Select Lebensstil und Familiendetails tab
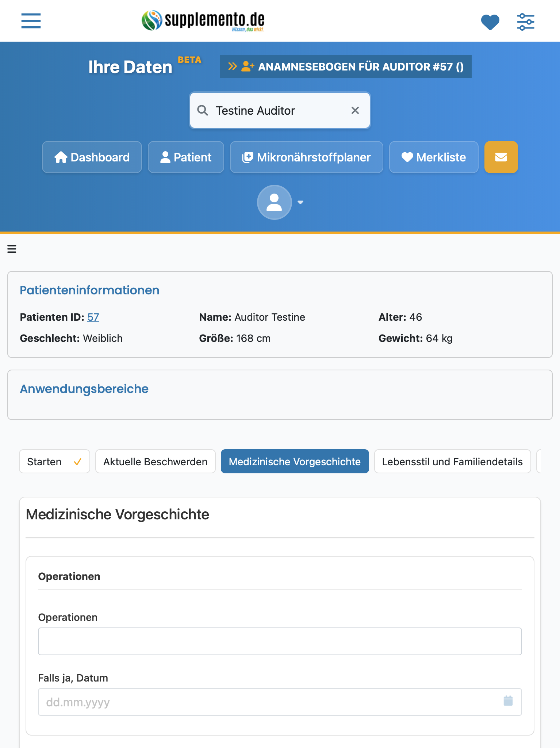This screenshot has width=560, height=748. click(x=452, y=462)
